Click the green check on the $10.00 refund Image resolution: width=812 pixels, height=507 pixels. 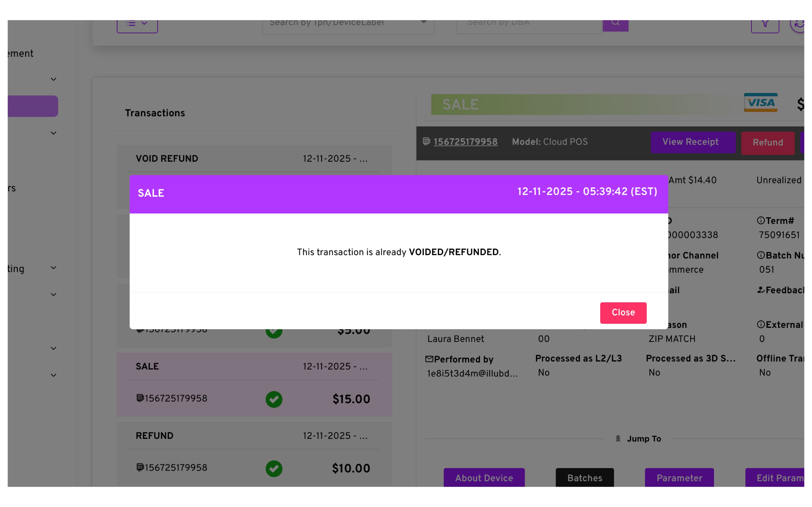tap(274, 468)
